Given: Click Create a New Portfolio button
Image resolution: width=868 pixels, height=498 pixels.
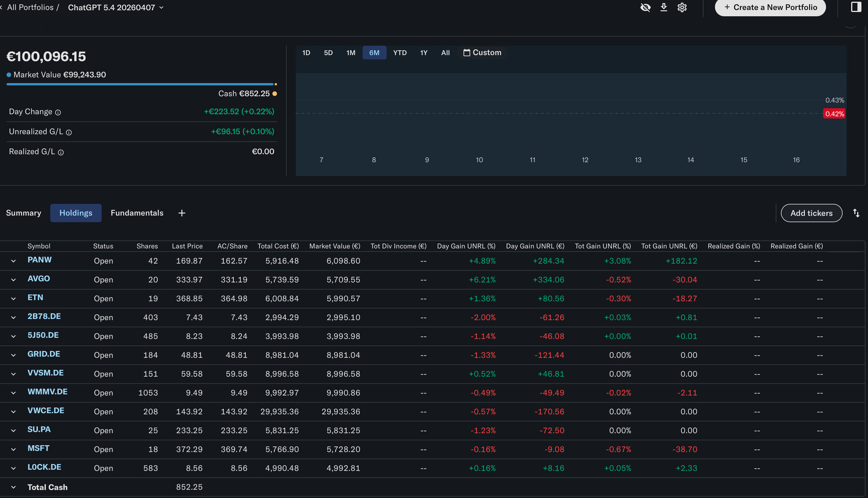Looking at the screenshot, I should click(x=770, y=7).
